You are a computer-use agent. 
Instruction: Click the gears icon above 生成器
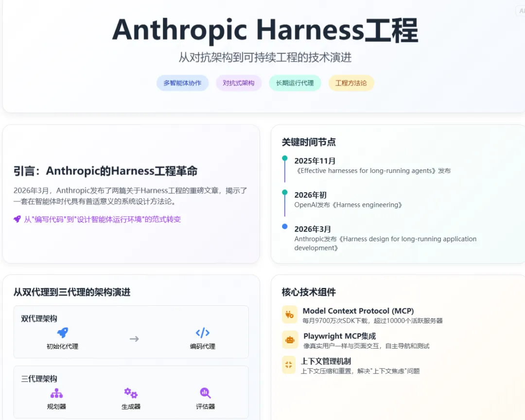coord(131,393)
